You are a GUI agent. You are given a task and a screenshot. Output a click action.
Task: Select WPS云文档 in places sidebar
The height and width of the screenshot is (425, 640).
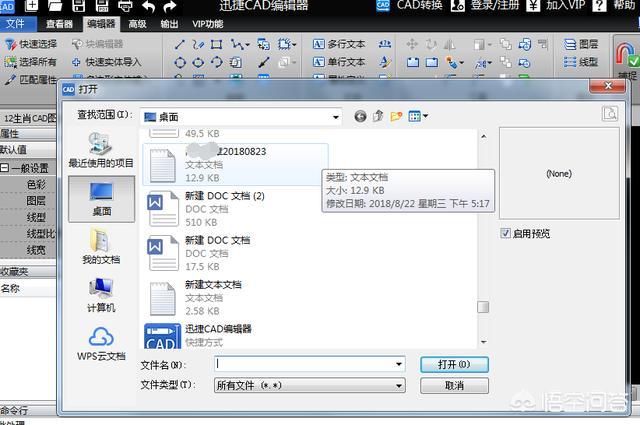pos(101,344)
